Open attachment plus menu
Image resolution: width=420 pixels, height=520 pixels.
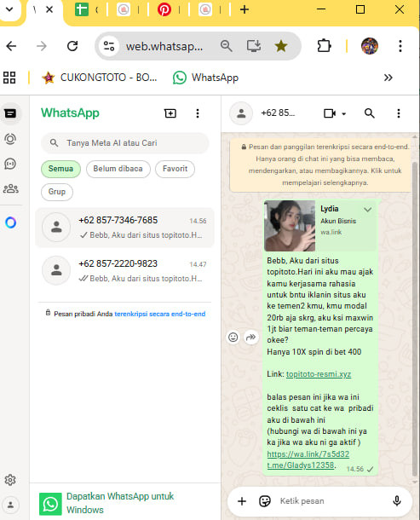[x=242, y=501]
